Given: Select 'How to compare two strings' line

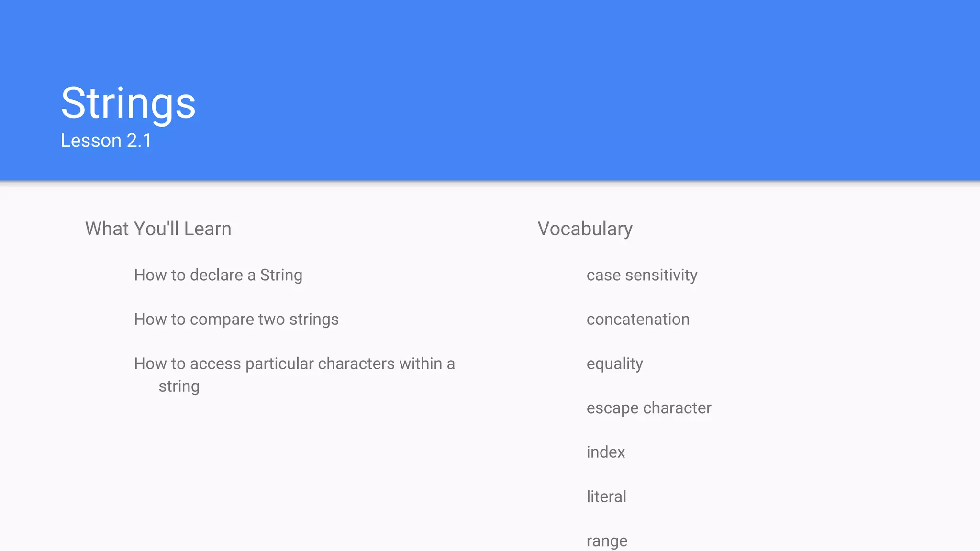Looking at the screenshot, I should point(236,320).
